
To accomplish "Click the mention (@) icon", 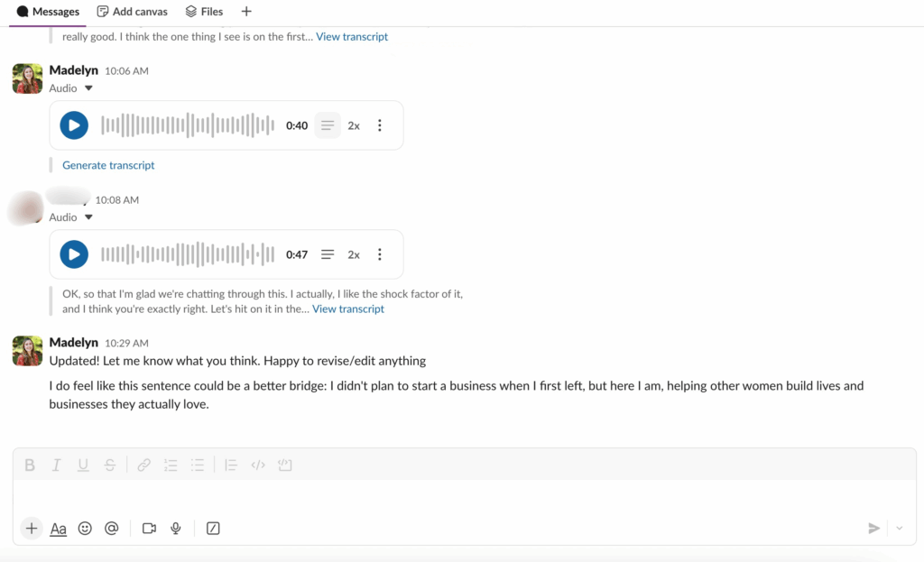I will coord(111,528).
